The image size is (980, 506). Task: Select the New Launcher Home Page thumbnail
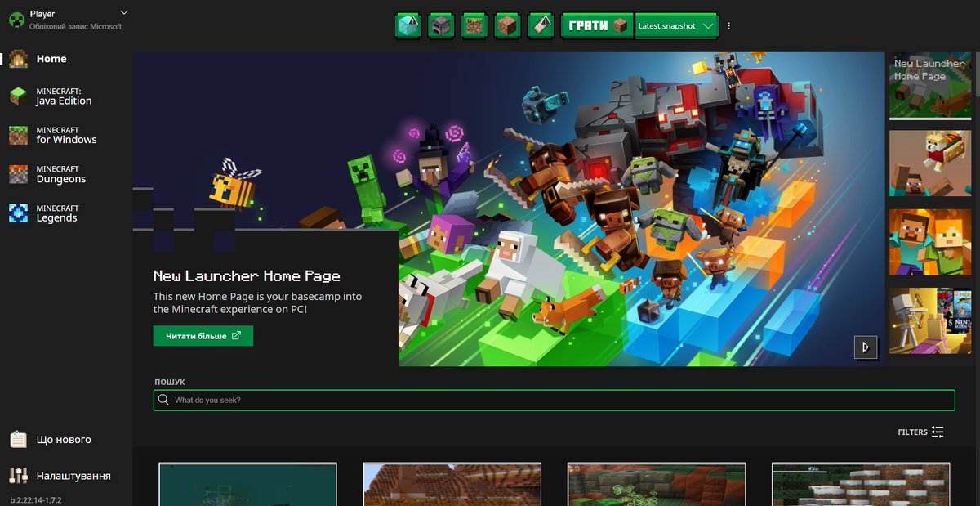click(x=930, y=86)
